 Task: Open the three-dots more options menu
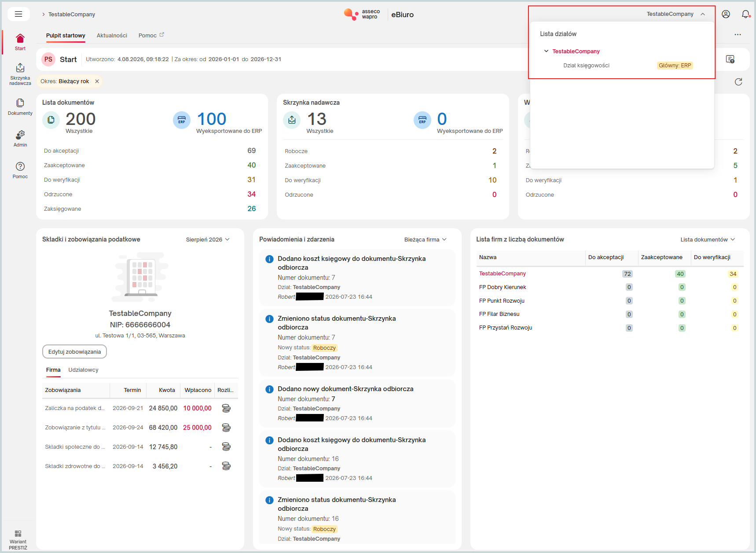point(738,35)
